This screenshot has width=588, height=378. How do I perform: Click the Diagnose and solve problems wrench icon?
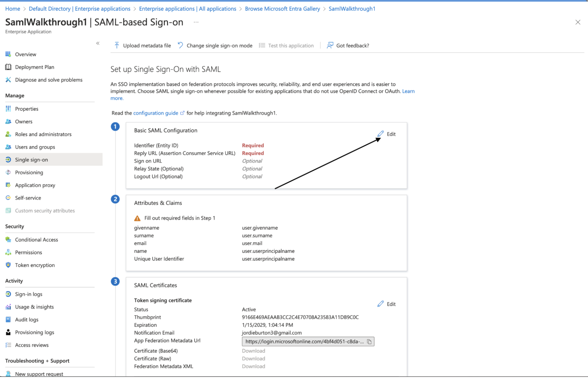(x=8, y=79)
